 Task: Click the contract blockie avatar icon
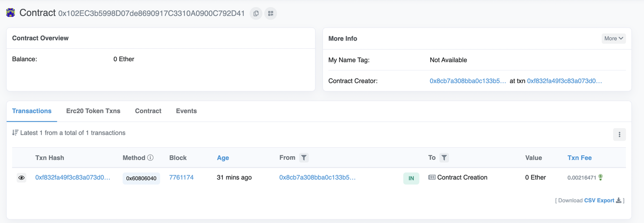11,13
